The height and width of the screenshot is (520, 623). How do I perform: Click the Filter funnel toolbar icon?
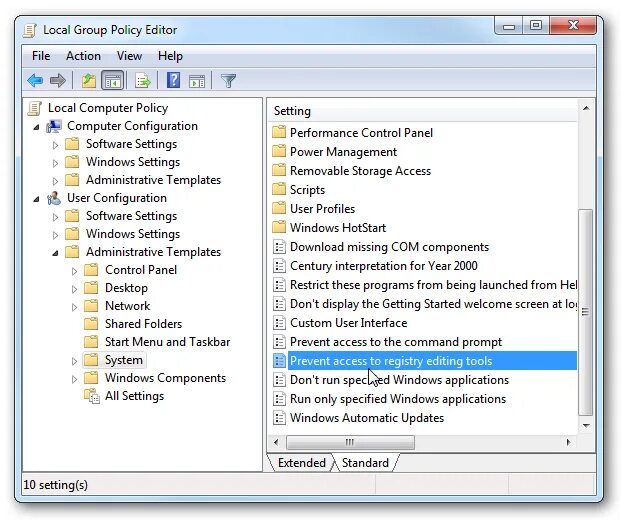pos(228,81)
